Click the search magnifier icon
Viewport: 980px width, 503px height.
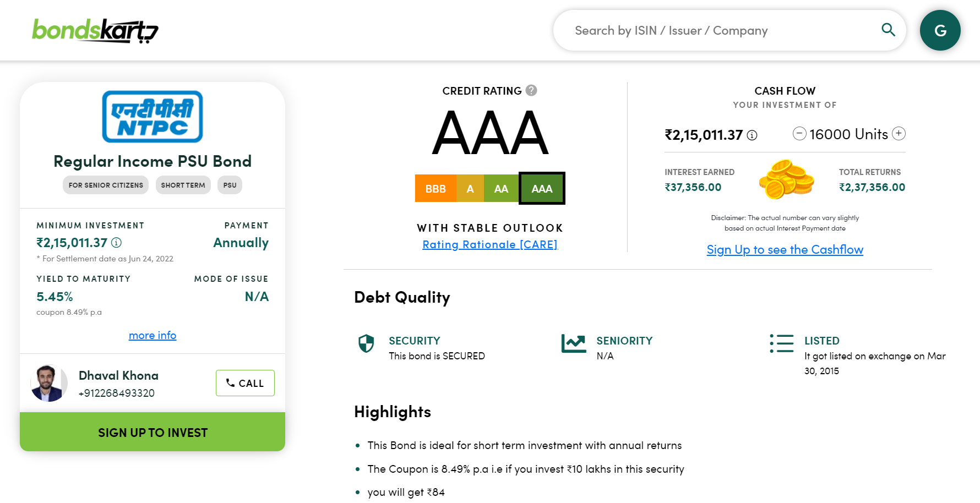(x=888, y=30)
